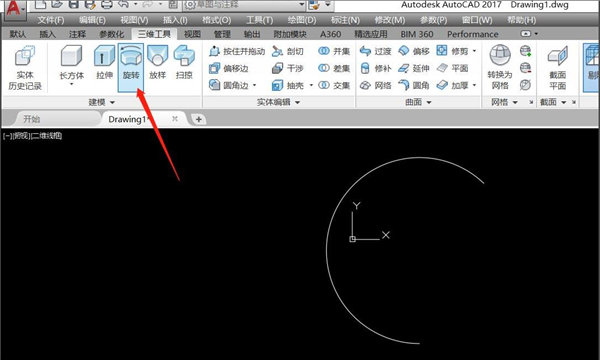600x360 pixels.
Task: Open the 绘图(D) menu
Action: click(x=302, y=20)
